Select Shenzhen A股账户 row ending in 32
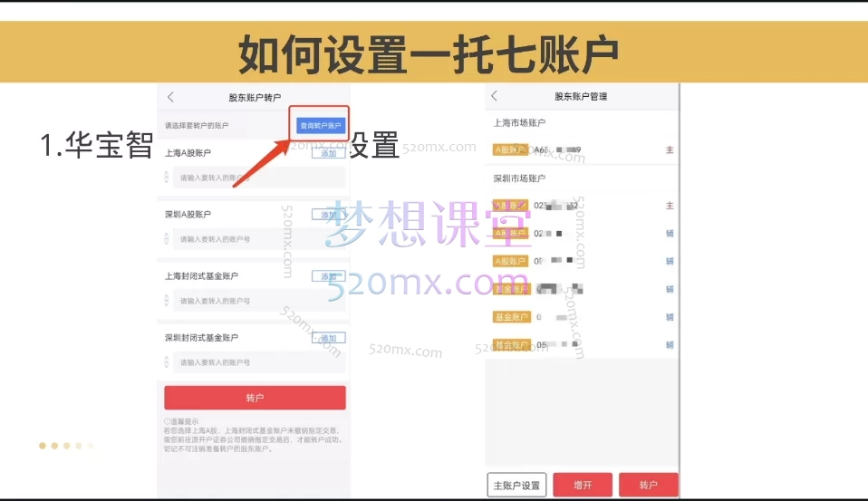Viewport: 868px width, 501px height. point(582,206)
